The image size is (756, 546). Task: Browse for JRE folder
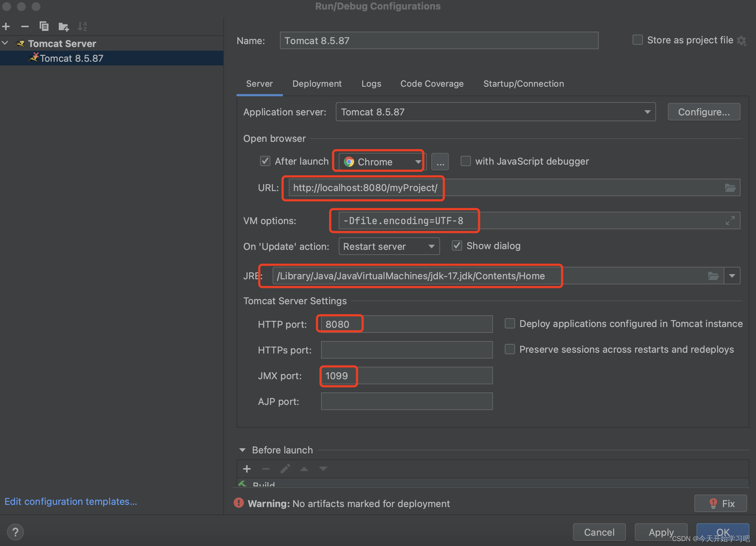coord(713,276)
